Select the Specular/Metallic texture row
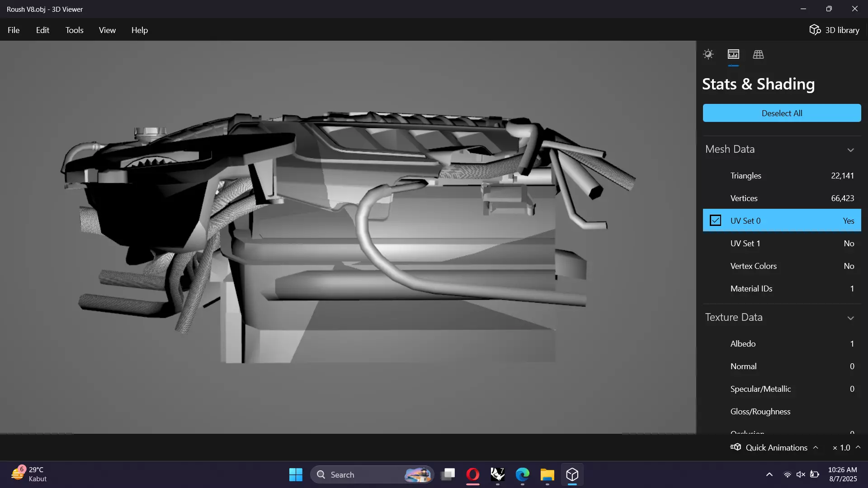Screen dimensions: 868x488 coord(782,389)
